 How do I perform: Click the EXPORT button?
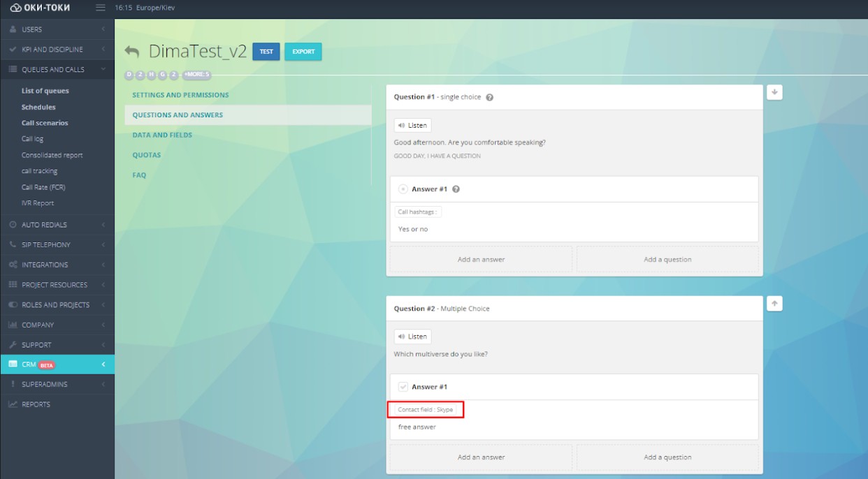point(303,52)
